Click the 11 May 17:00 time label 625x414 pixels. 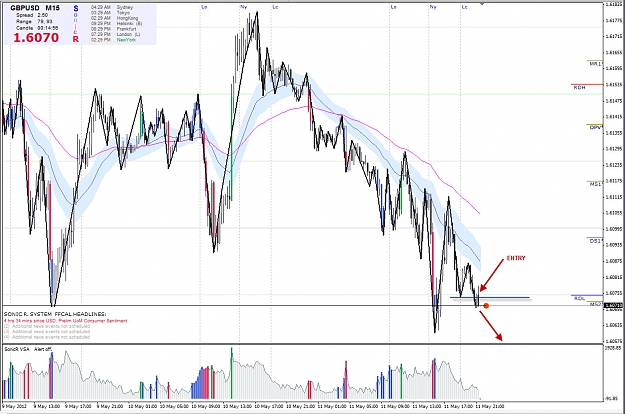(x=458, y=406)
